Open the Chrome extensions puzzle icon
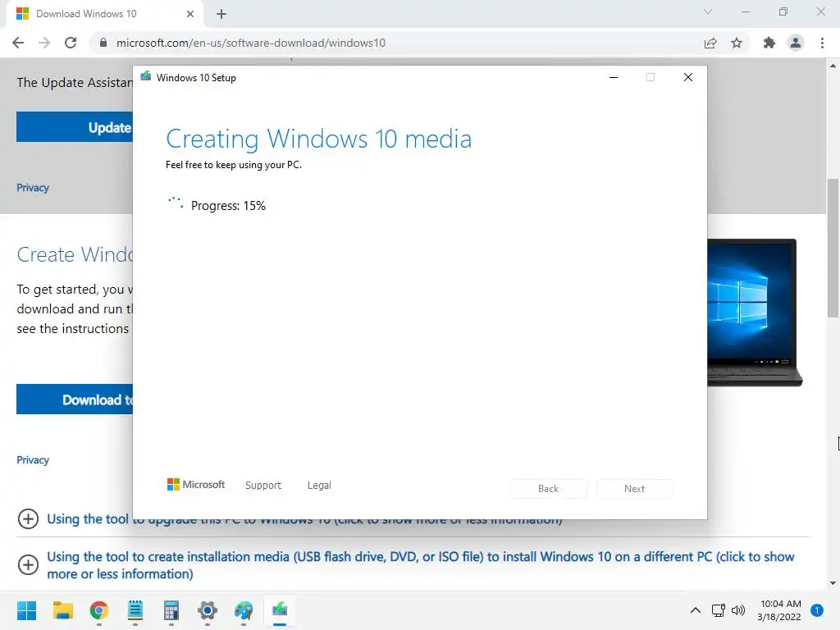 click(x=769, y=43)
